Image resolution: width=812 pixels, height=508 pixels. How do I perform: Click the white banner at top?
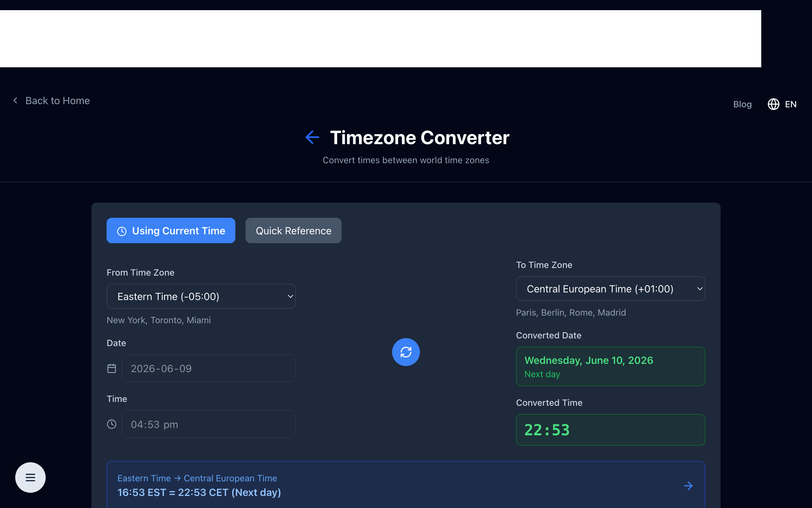pos(381,39)
